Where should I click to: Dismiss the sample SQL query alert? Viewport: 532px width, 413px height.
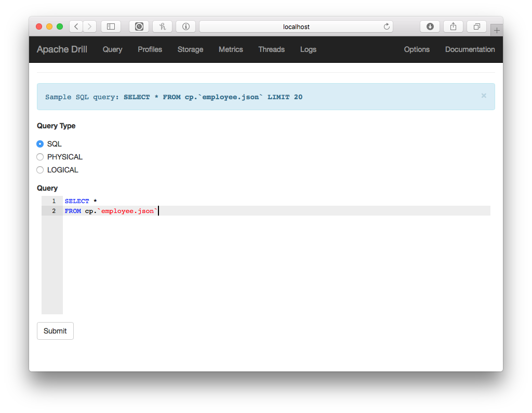[484, 96]
